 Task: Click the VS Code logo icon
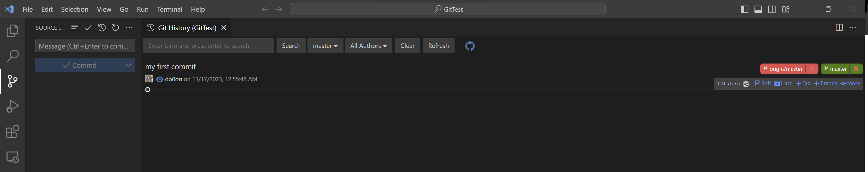(x=9, y=9)
